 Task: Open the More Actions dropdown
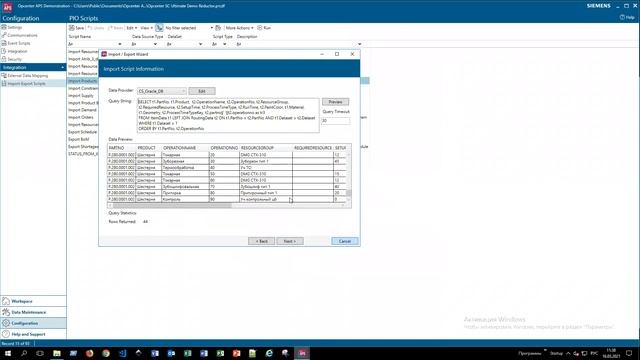239,28
